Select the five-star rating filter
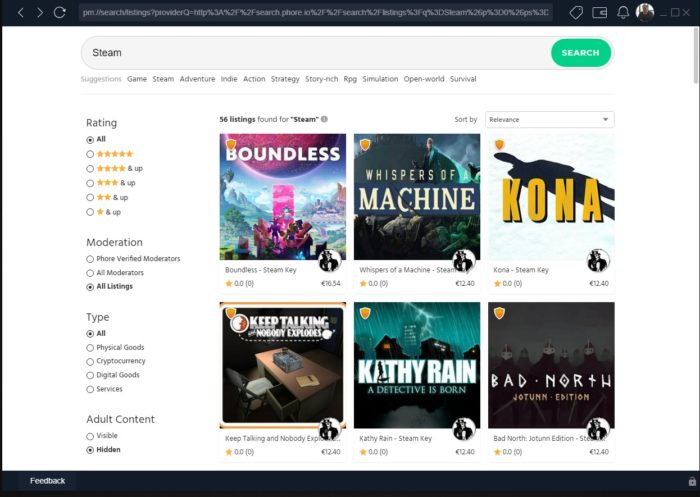The image size is (700, 497). 90,154
